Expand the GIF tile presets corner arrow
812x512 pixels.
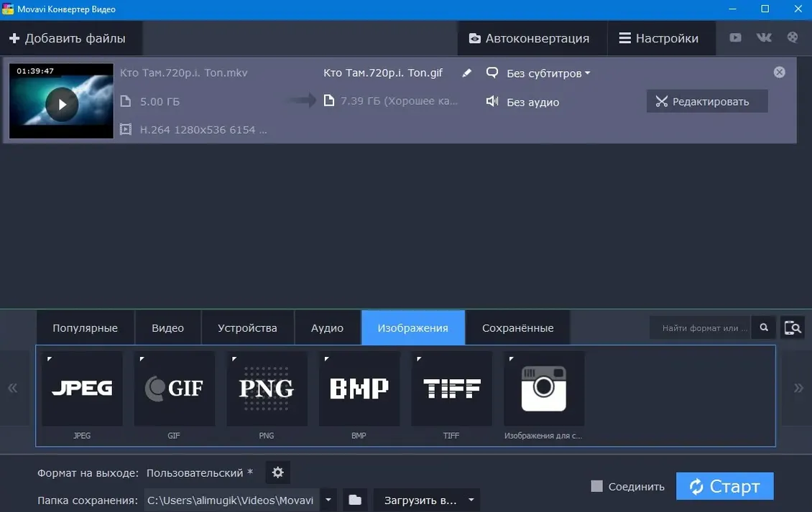142,358
